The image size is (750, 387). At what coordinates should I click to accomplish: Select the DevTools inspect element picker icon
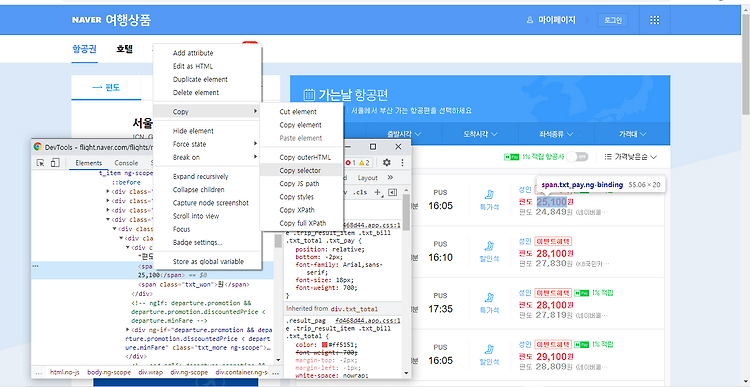tap(41, 163)
